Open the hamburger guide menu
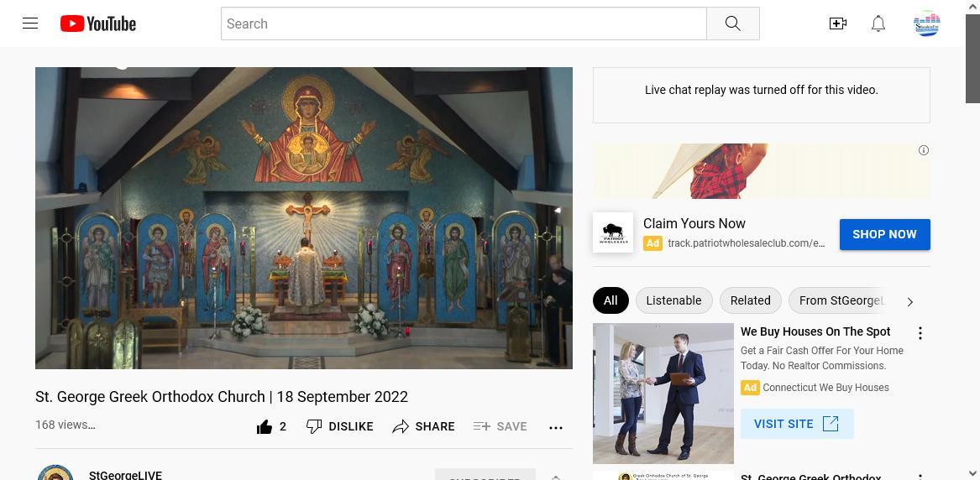 point(30,23)
